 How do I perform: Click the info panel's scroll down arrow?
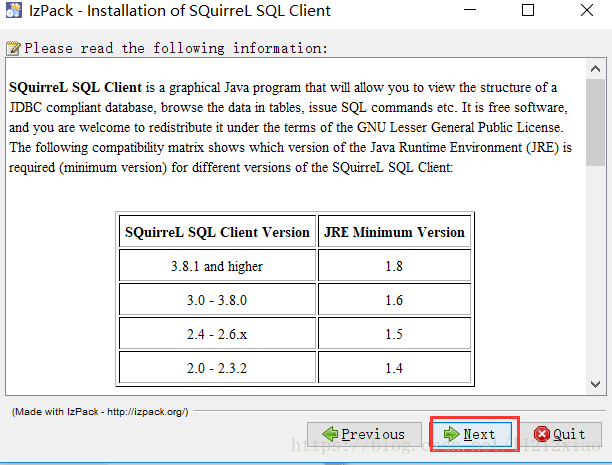point(595,384)
